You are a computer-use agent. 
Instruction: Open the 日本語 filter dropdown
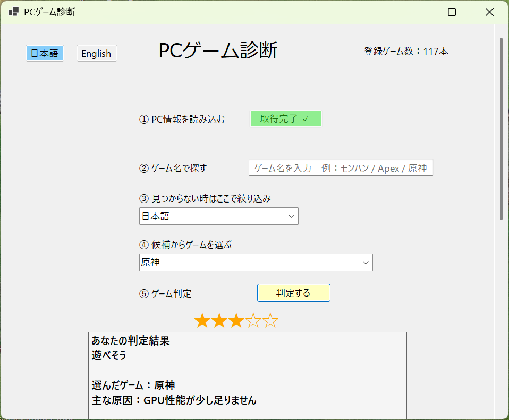coord(219,216)
